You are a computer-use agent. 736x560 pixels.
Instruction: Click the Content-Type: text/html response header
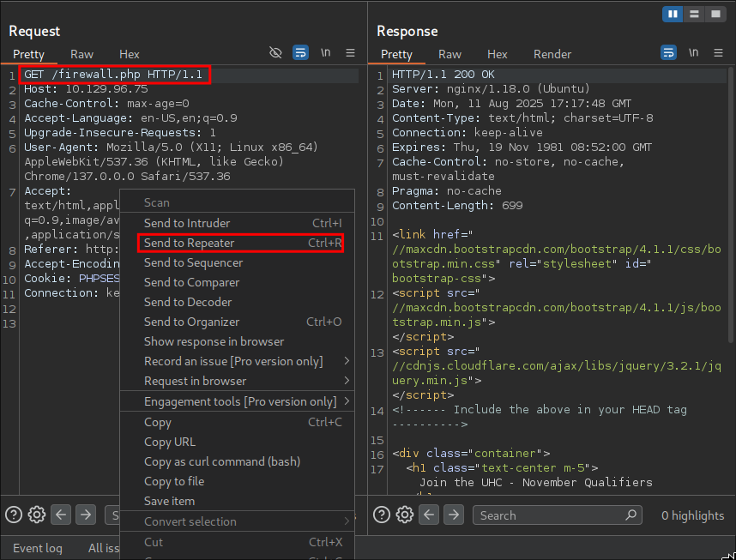coord(522,117)
